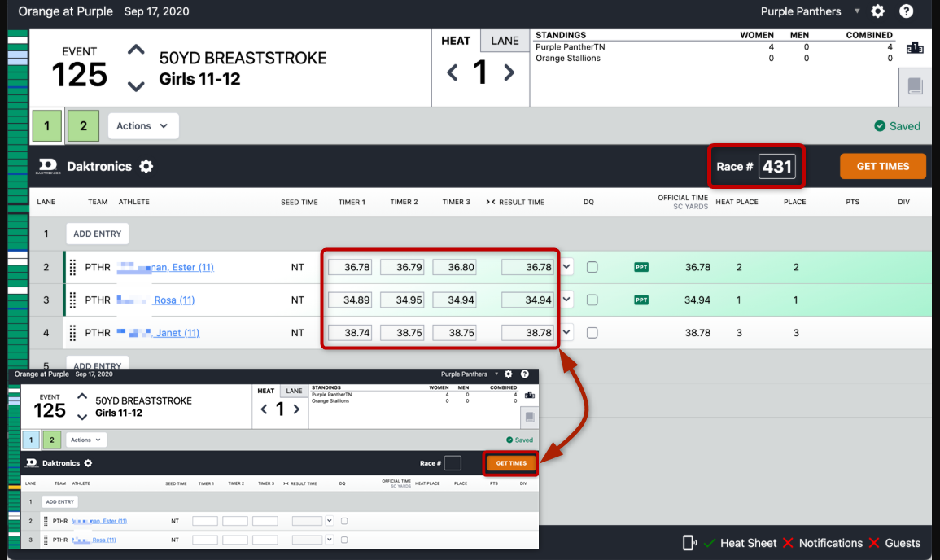Open Daktronics timing settings gear
The width and height of the screenshot is (940, 560).
point(146,166)
